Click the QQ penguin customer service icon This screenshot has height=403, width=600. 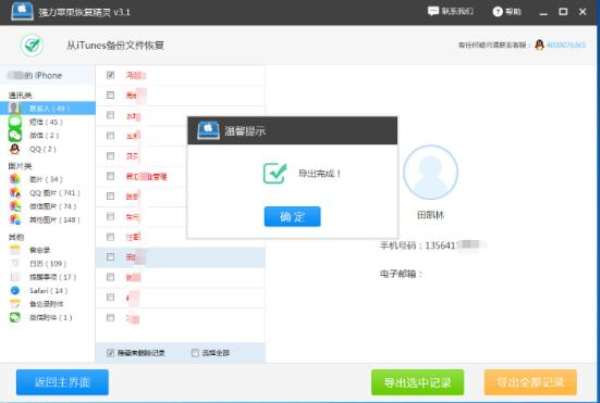click(x=540, y=45)
